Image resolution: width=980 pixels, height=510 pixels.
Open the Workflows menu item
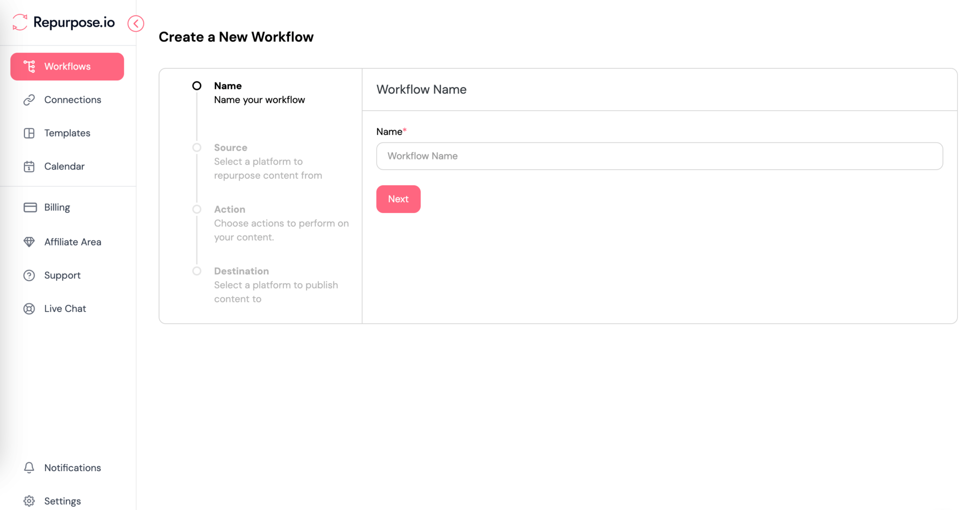tap(67, 66)
